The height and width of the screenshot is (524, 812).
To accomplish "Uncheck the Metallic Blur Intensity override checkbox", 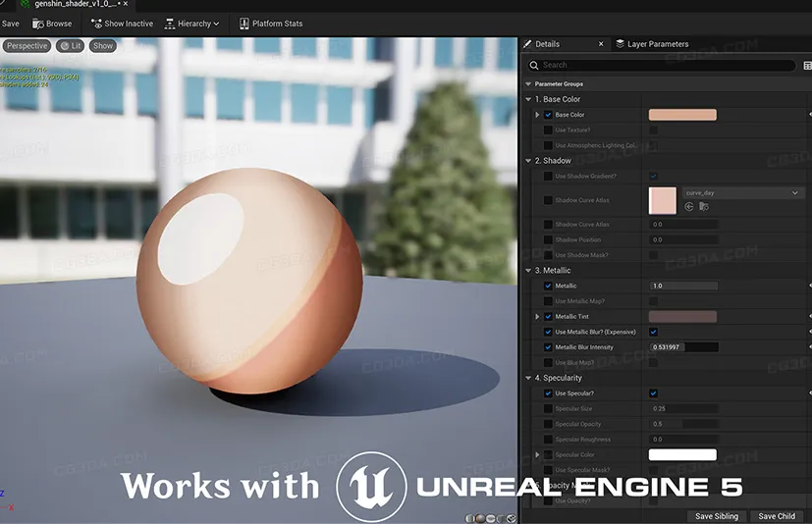I will click(548, 347).
